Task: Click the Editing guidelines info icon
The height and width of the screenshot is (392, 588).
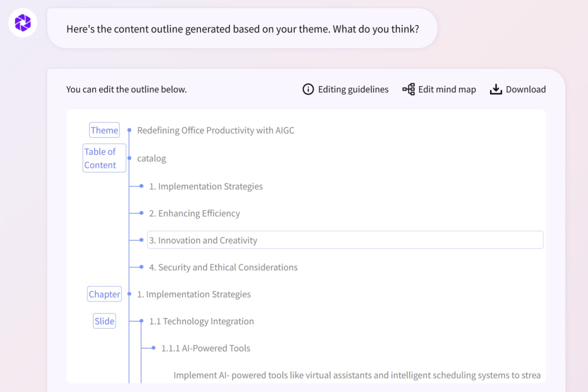Action: [x=308, y=89]
